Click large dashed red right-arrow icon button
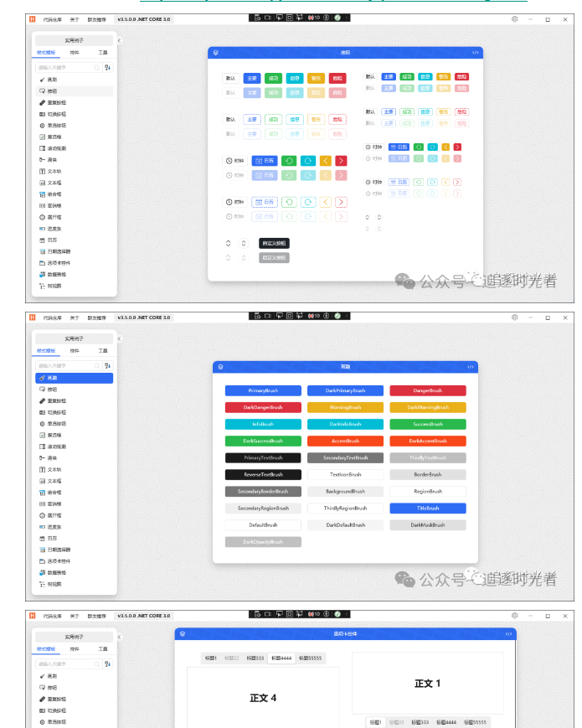This screenshot has width=582, height=728. [x=341, y=202]
